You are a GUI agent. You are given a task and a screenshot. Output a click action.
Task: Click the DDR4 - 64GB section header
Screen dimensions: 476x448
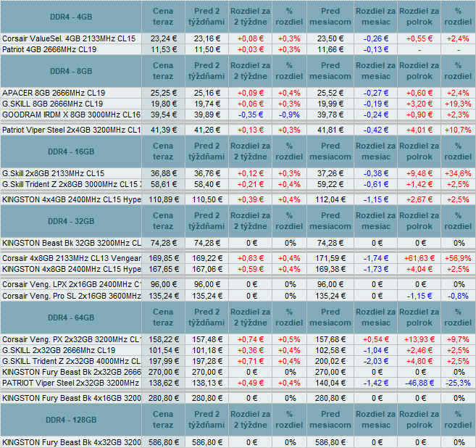click(x=71, y=318)
